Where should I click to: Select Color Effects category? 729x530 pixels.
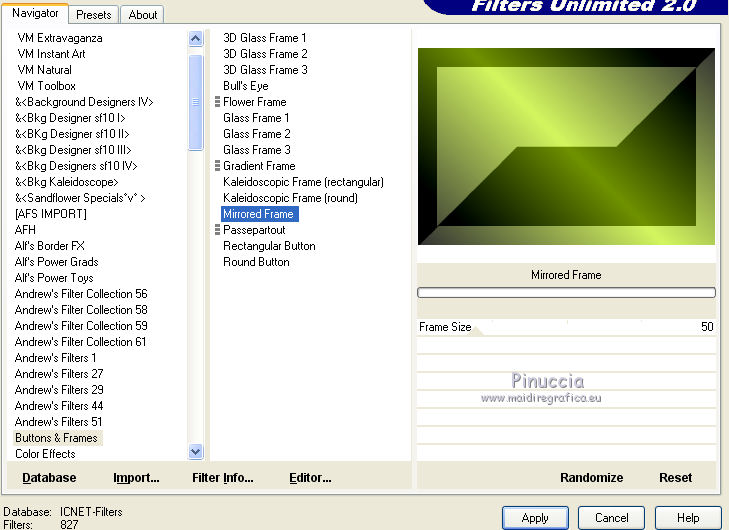coord(45,454)
